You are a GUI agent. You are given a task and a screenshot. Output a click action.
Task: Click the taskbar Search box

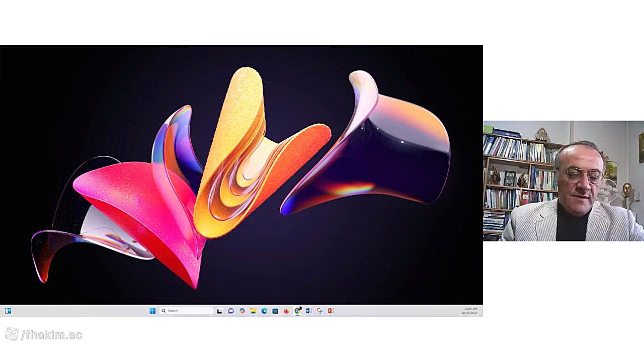coord(187,311)
